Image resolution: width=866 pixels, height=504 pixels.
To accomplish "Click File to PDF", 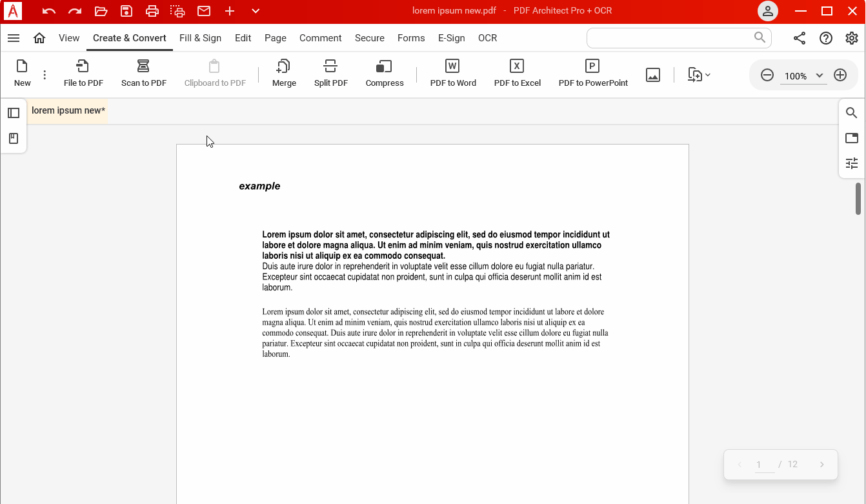I will tap(83, 74).
